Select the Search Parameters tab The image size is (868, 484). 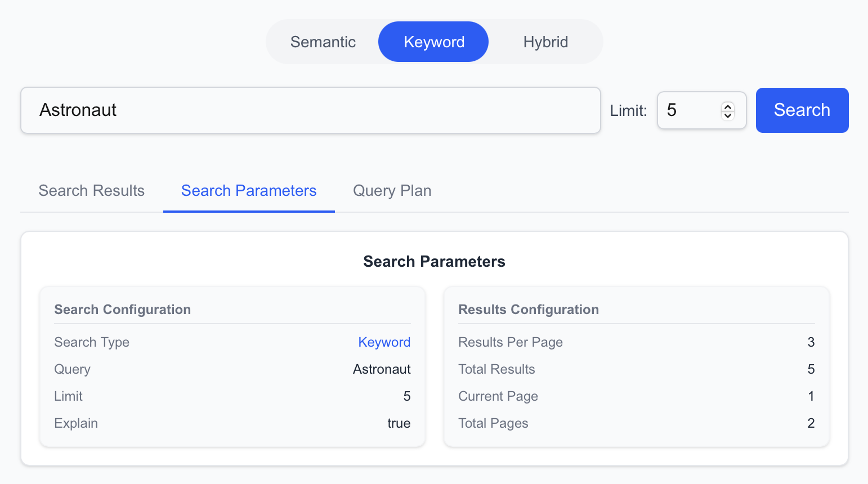tap(248, 190)
